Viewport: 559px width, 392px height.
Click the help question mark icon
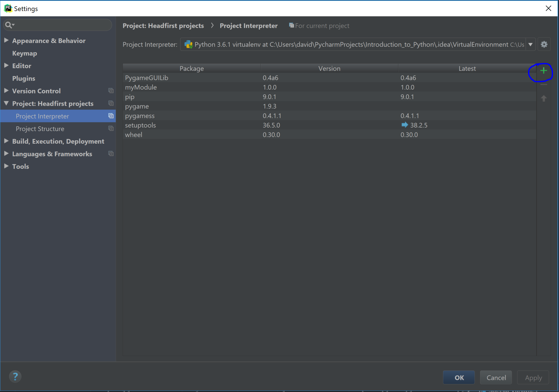pyautogui.click(x=15, y=377)
